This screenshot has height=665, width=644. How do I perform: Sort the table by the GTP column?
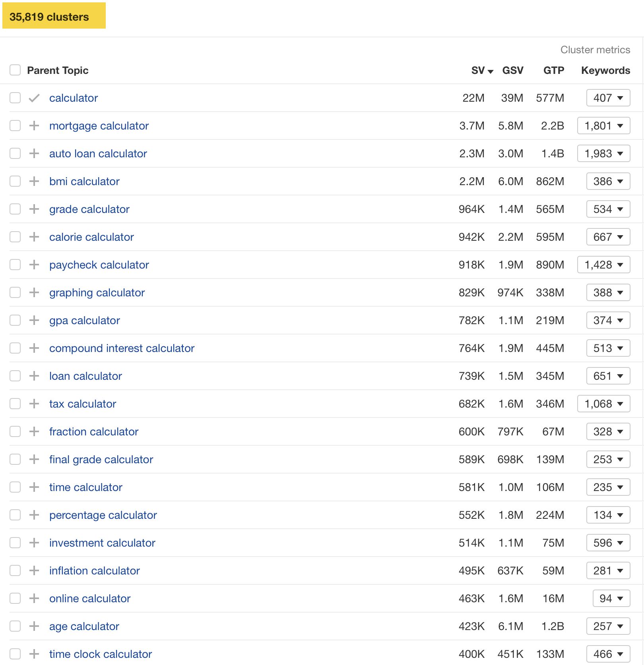[554, 70]
